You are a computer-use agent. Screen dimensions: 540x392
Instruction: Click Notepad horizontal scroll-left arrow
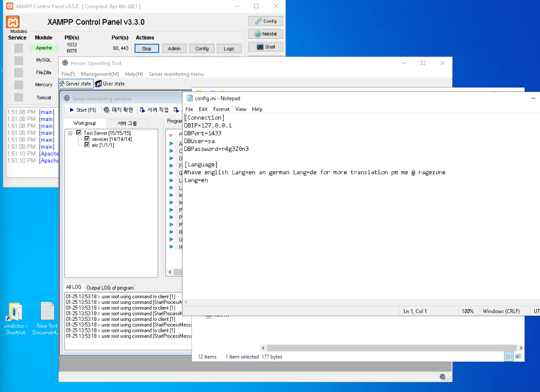point(186,302)
